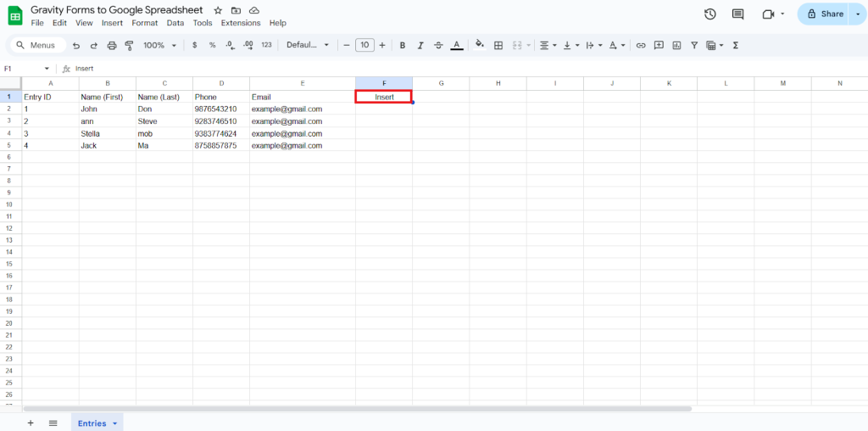Open the zoom 100% dropdown
Screen dimensions: 868x431
(x=160, y=46)
